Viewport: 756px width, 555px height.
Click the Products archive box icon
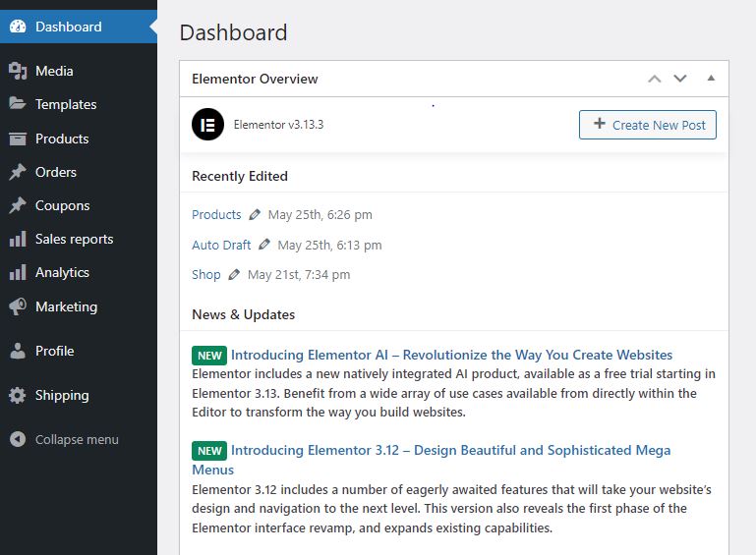click(18, 139)
